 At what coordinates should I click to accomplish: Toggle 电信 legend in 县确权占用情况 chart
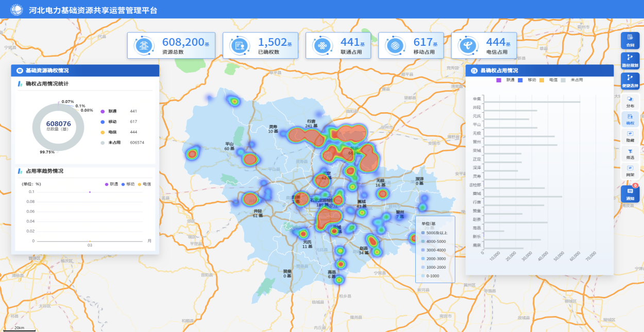pos(549,80)
